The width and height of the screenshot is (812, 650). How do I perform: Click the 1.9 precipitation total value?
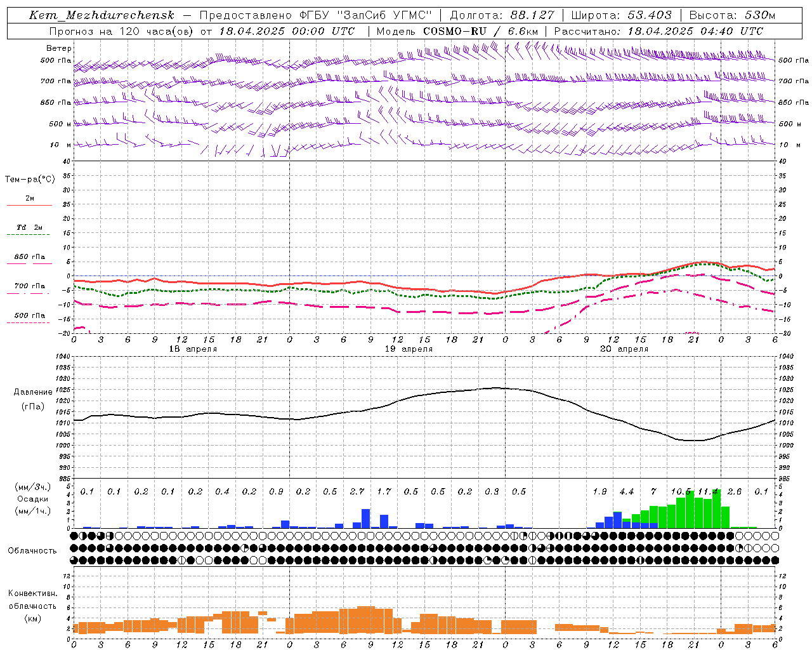pyautogui.click(x=600, y=492)
